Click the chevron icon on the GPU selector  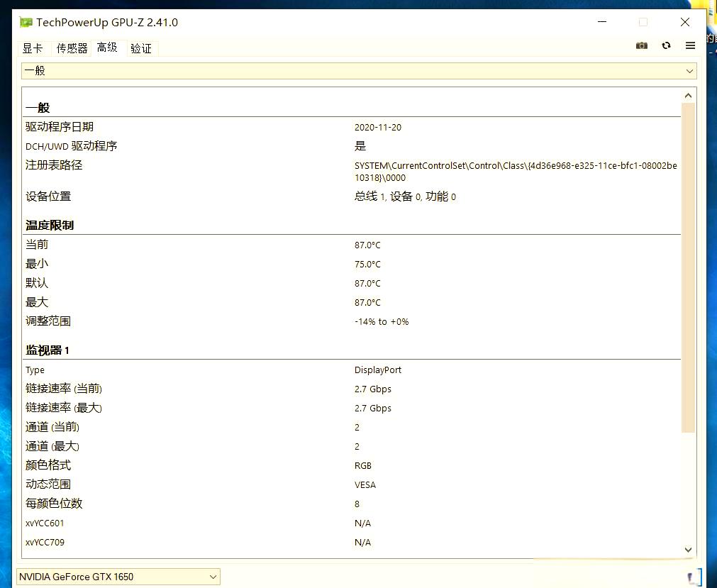tap(213, 577)
